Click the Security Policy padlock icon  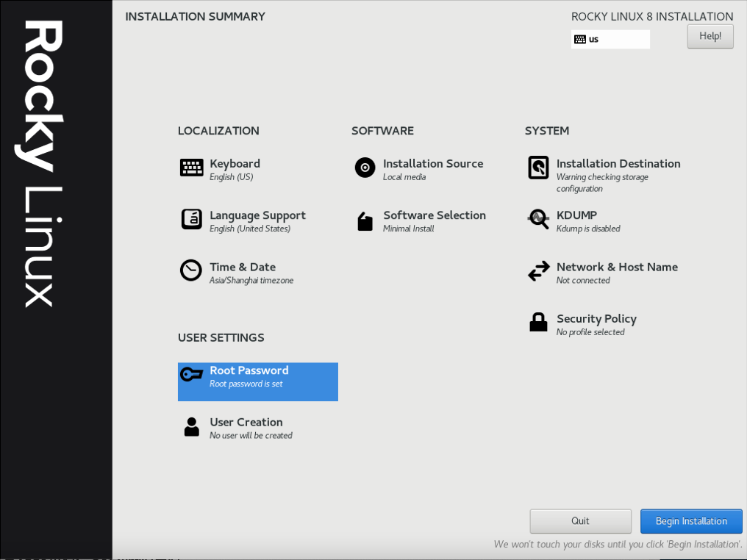(x=538, y=322)
